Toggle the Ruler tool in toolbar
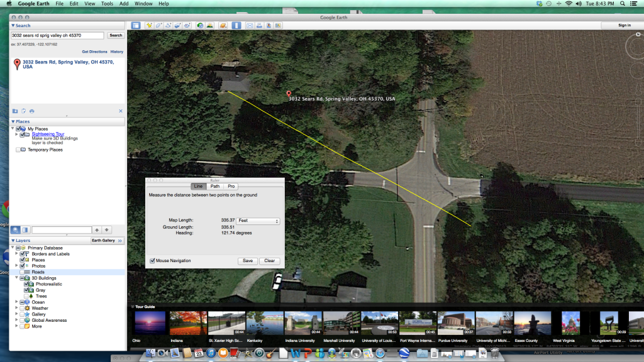The image size is (644, 362). [236, 25]
